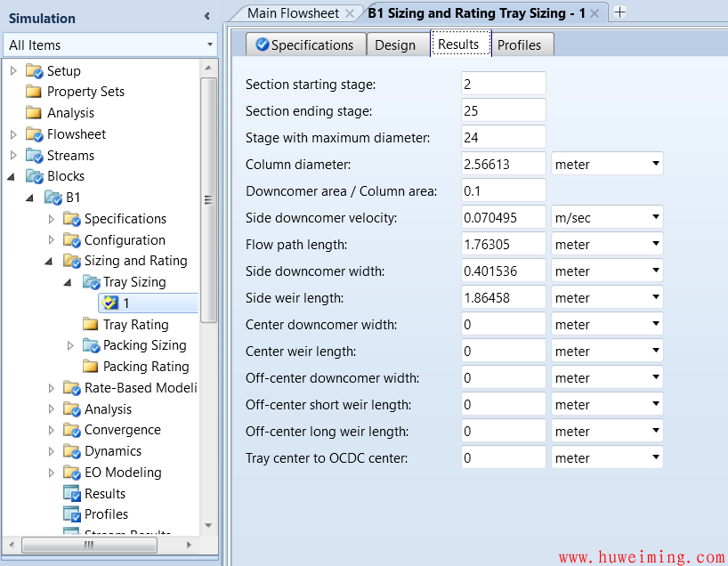Click the Property Sets folder icon
The height and width of the screenshot is (566, 728).
34,92
